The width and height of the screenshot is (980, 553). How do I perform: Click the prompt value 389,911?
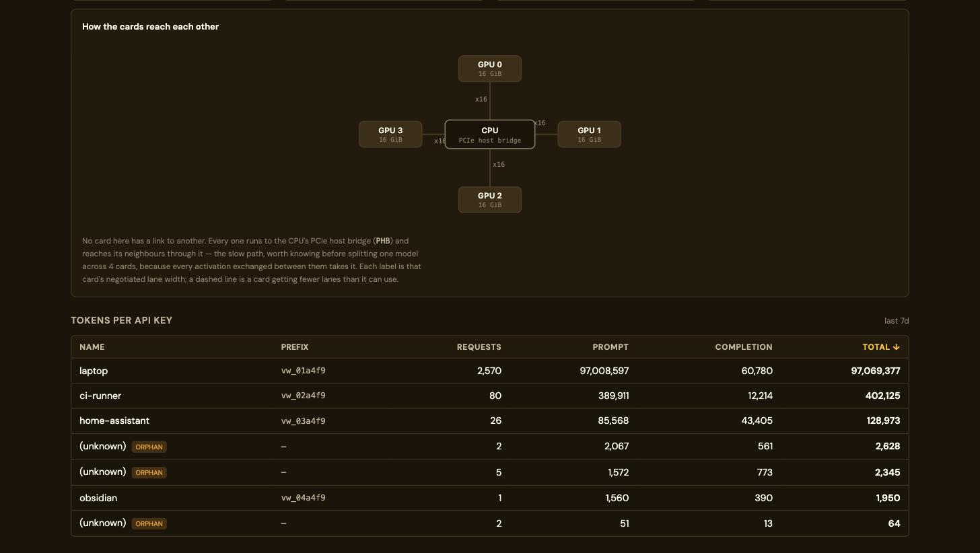click(613, 396)
